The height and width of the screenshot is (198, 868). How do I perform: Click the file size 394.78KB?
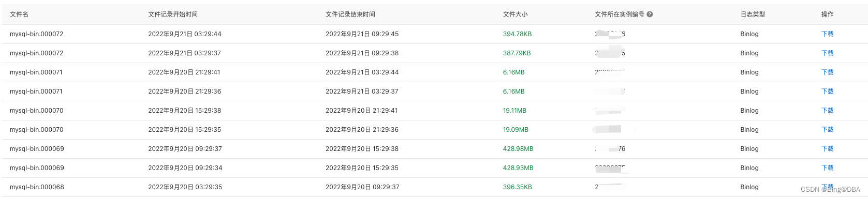click(517, 34)
